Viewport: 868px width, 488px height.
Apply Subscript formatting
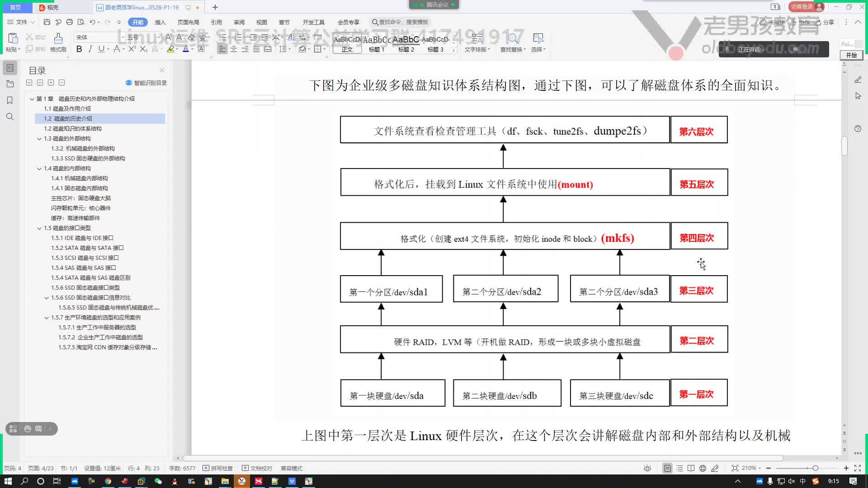(143, 49)
